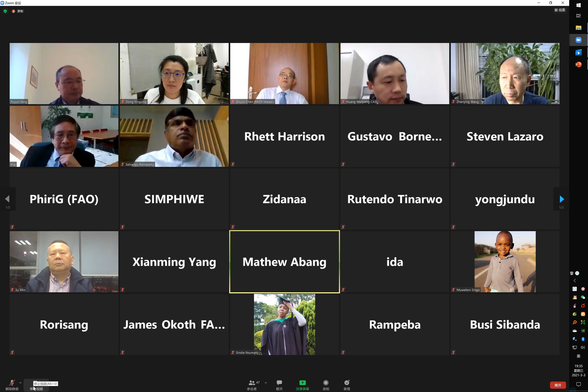Select Su Min's video tile
The width and height of the screenshot is (588, 392).
[64, 262]
